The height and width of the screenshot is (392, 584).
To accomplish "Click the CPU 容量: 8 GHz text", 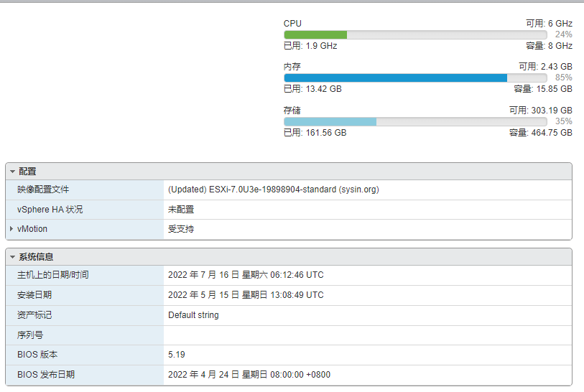I will 549,46.
